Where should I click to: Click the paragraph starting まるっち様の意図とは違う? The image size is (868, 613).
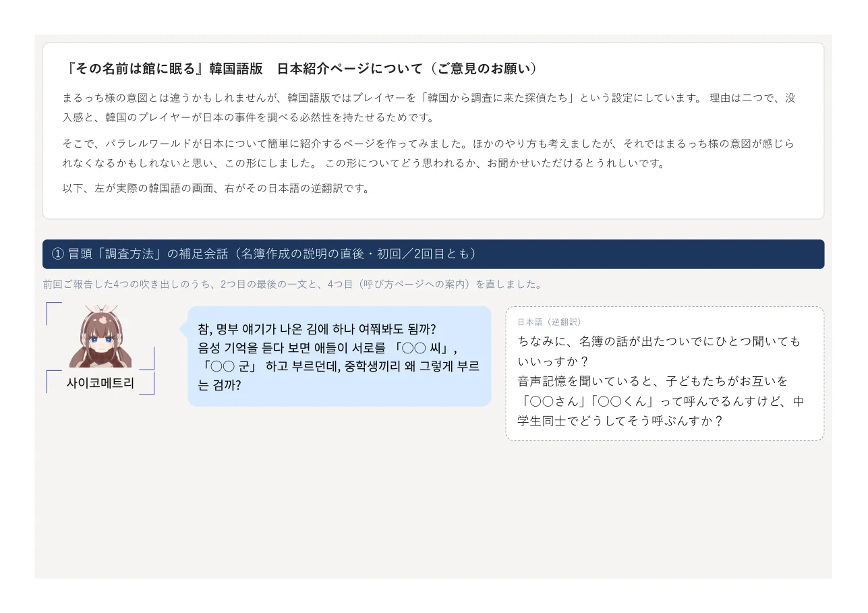pyautogui.click(x=429, y=108)
